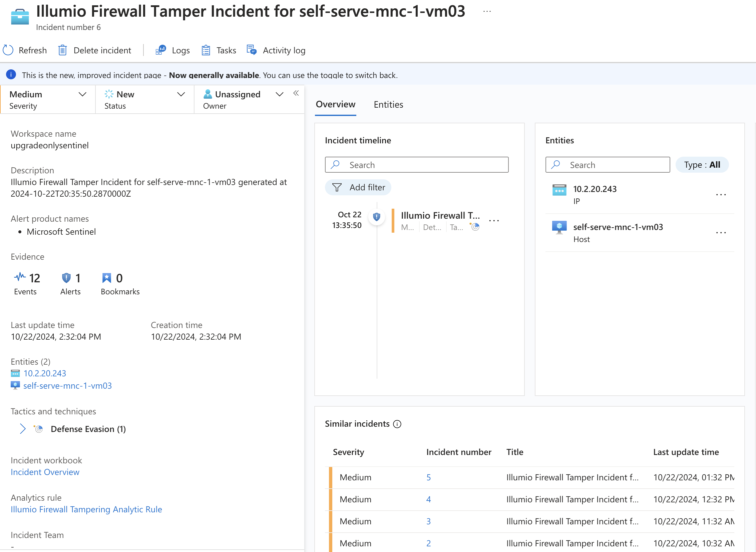Open the Unassigned Owner dropdown

pyautogui.click(x=244, y=99)
